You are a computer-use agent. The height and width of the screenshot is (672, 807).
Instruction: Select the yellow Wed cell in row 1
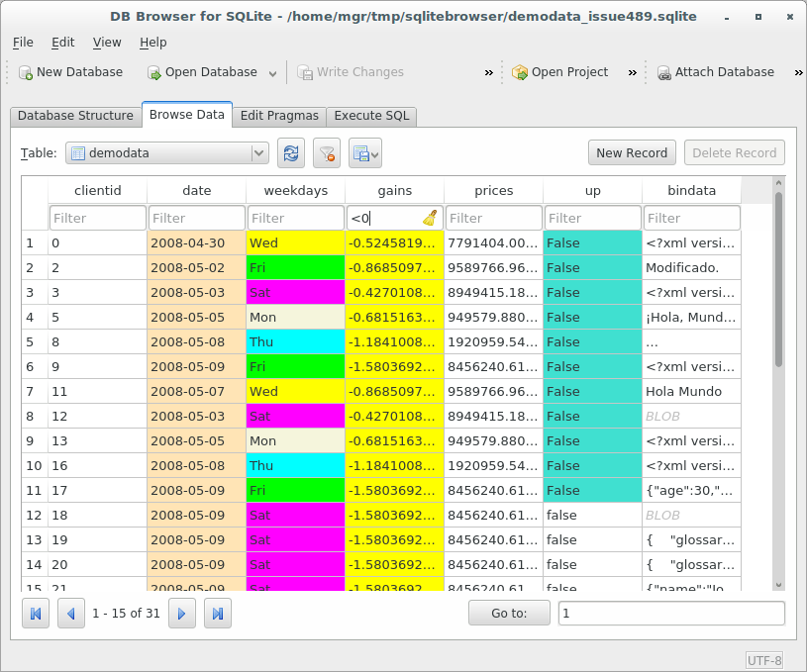295,242
